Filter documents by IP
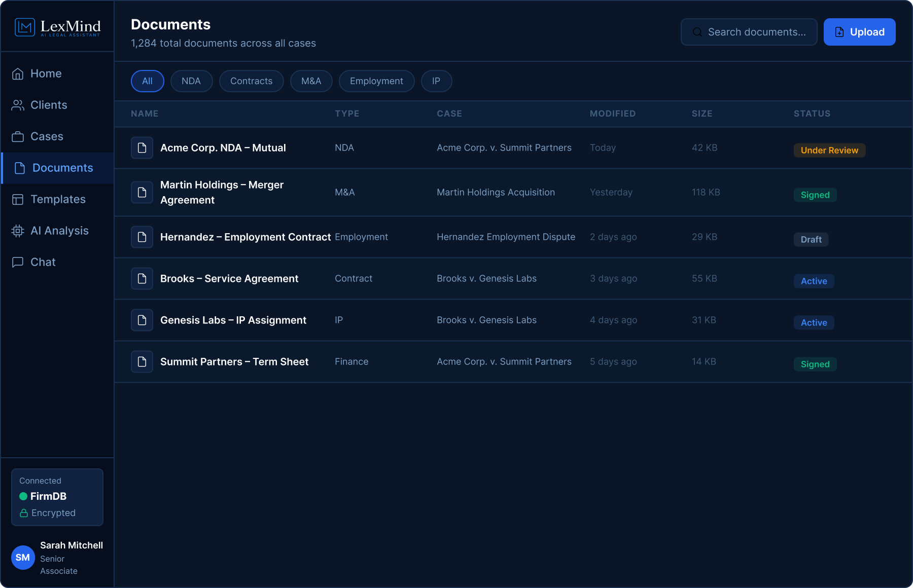 [x=436, y=81]
